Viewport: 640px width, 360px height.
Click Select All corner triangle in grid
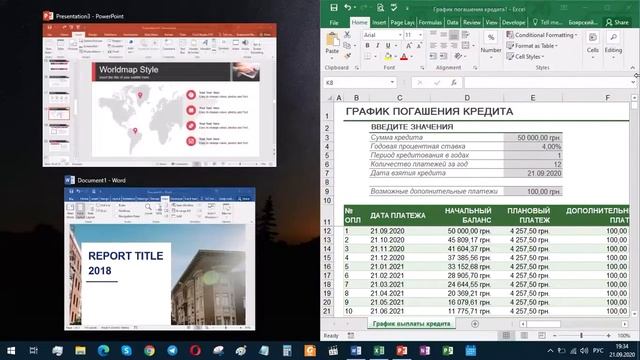[330, 98]
